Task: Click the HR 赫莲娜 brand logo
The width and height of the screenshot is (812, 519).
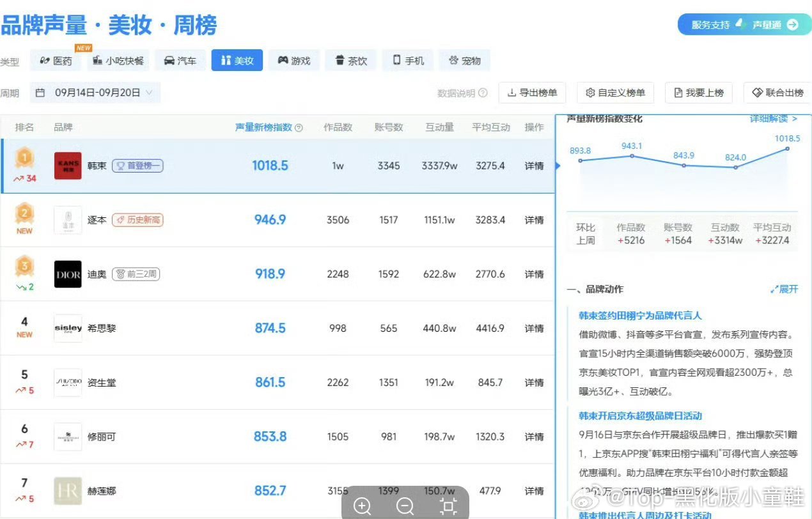Action: (x=68, y=492)
